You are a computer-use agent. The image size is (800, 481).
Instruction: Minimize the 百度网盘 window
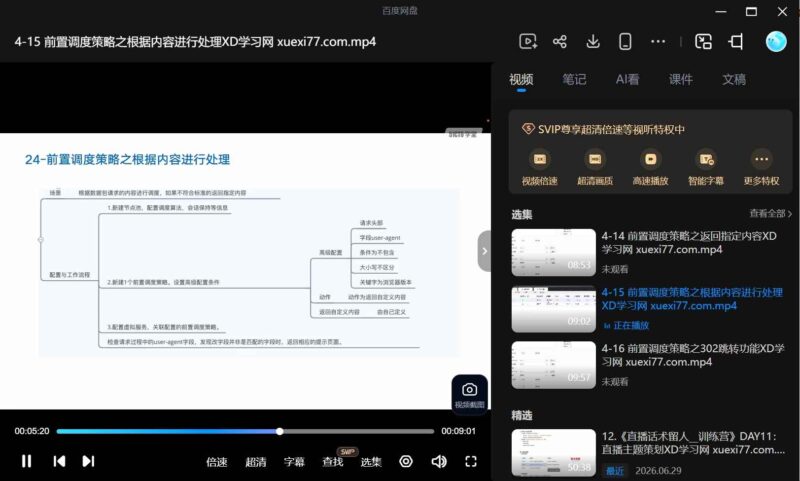tap(721, 11)
